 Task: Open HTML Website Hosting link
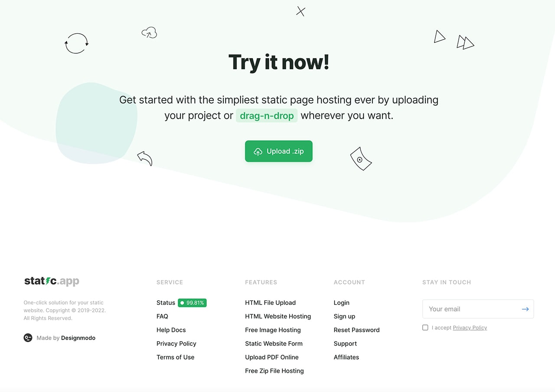278,317
